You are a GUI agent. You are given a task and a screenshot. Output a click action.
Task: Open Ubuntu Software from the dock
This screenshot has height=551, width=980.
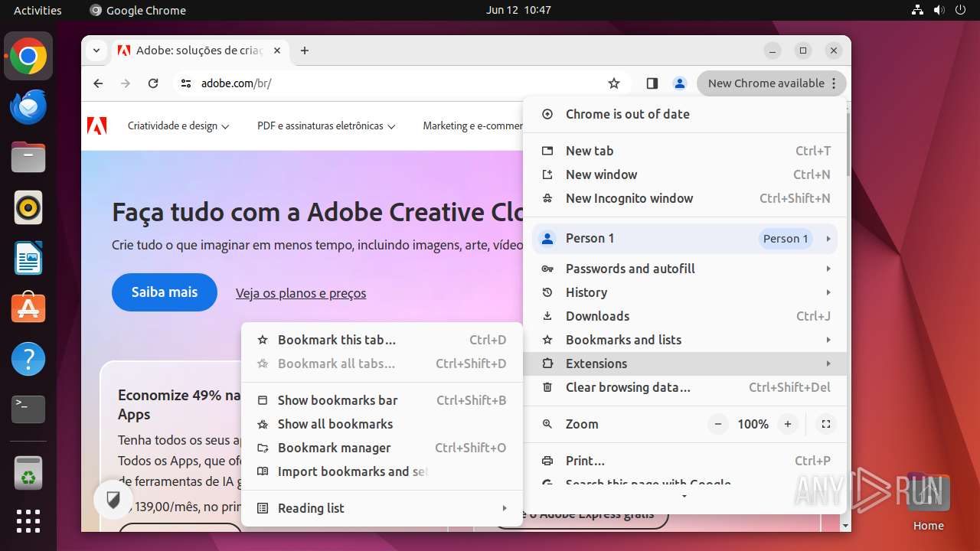click(28, 308)
